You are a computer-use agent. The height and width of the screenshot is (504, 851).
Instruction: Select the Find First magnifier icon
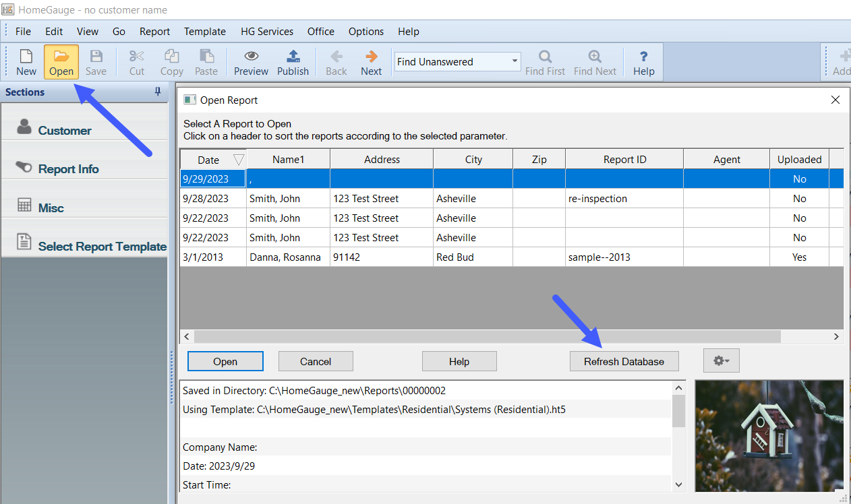pyautogui.click(x=545, y=62)
